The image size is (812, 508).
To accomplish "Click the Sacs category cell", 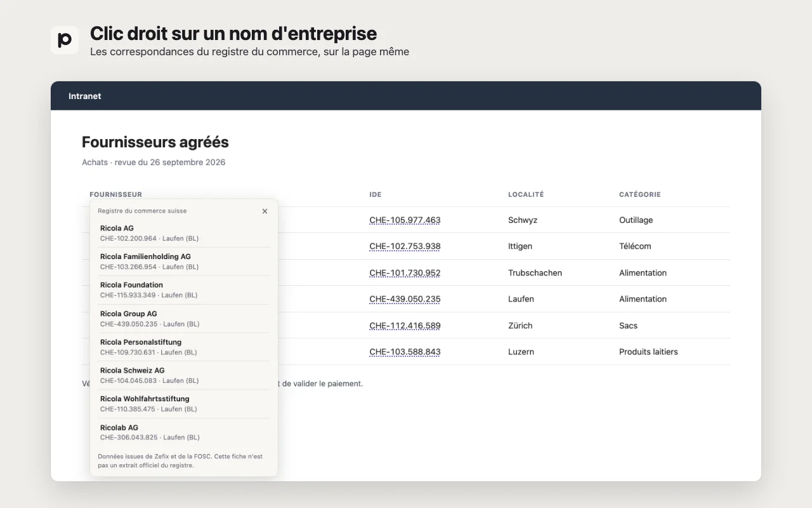I will coord(628,326).
